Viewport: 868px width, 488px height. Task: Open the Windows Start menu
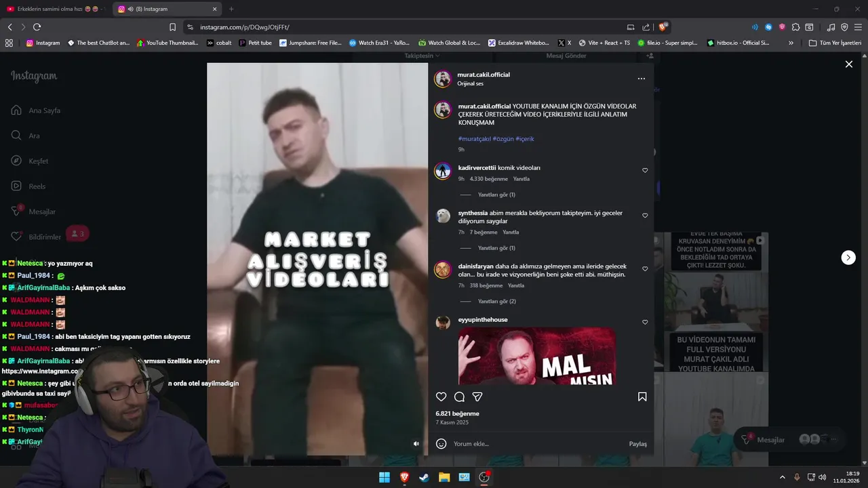[384, 477]
